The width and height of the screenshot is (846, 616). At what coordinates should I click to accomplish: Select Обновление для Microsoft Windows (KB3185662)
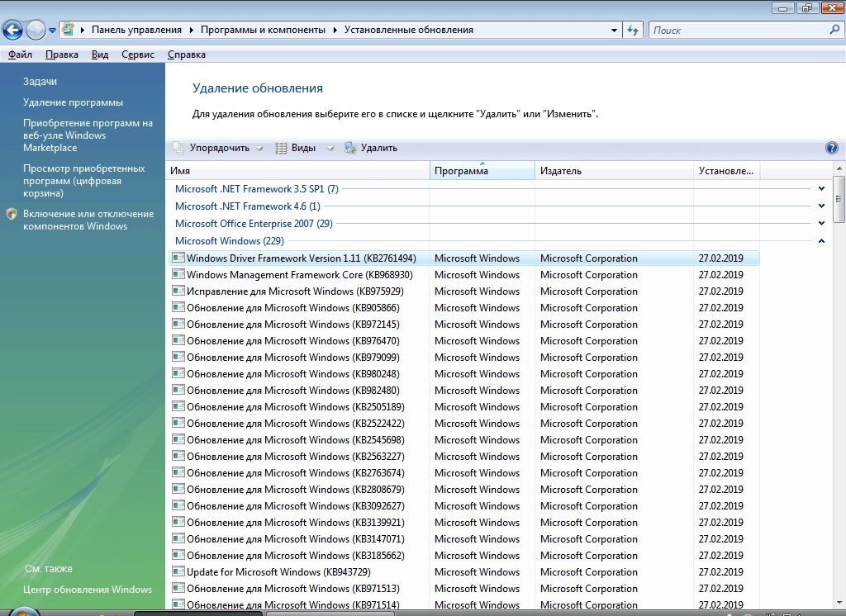tap(464, 556)
